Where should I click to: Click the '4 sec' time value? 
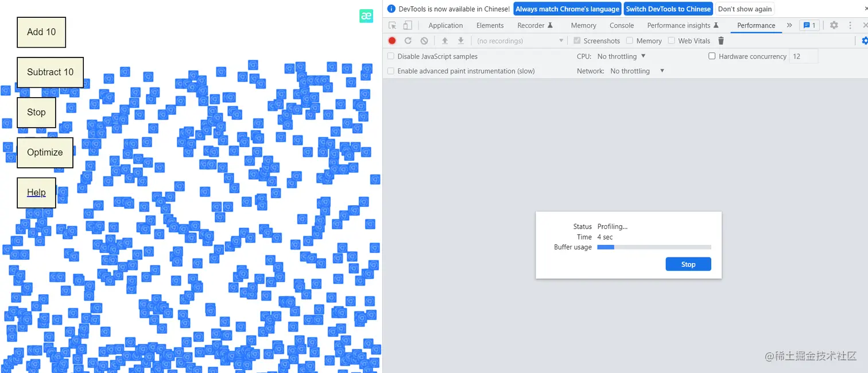tap(605, 237)
